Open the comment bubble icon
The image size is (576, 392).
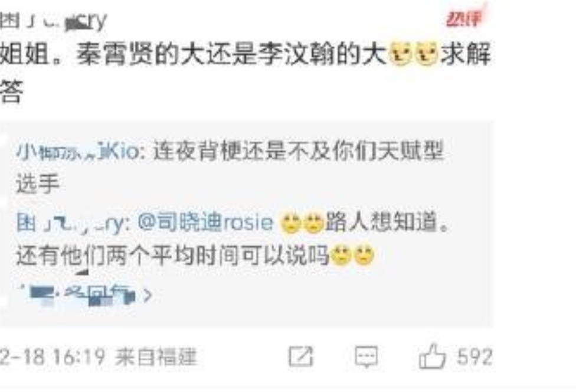366,356
